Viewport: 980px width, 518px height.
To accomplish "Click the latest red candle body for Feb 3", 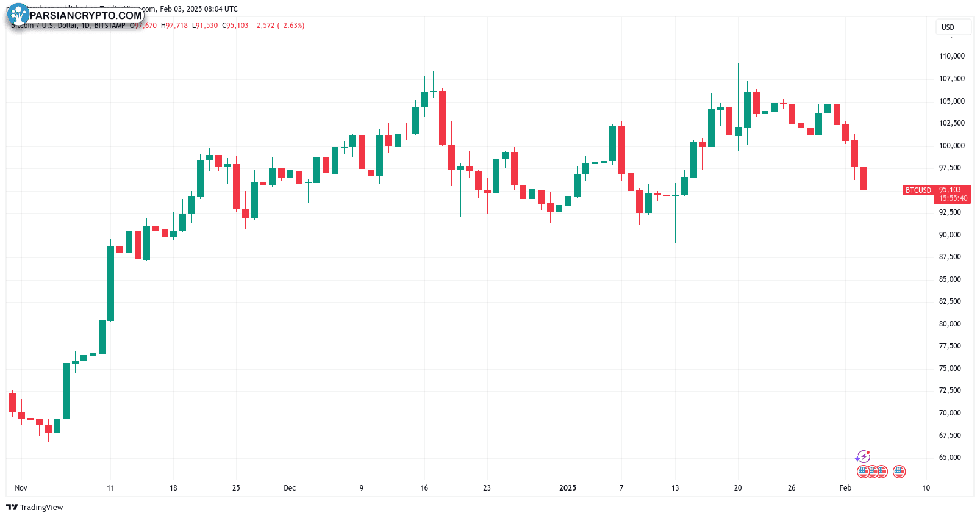I will (x=864, y=179).
